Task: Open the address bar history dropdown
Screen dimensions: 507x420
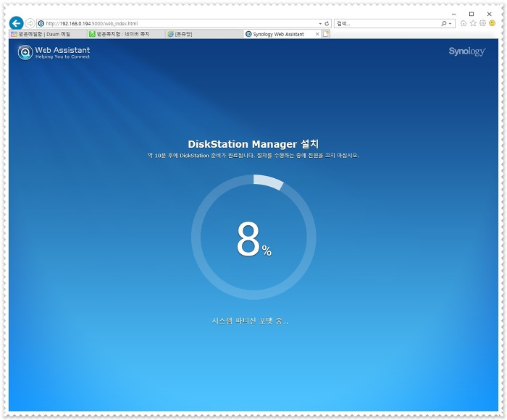Action: coord(320,24)
